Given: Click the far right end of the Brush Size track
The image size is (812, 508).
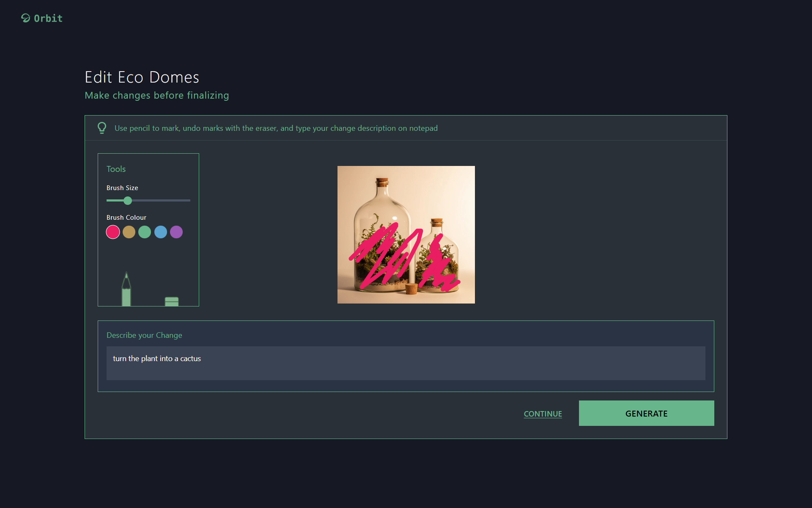Looking at the screenshot, I should [189, 201].
